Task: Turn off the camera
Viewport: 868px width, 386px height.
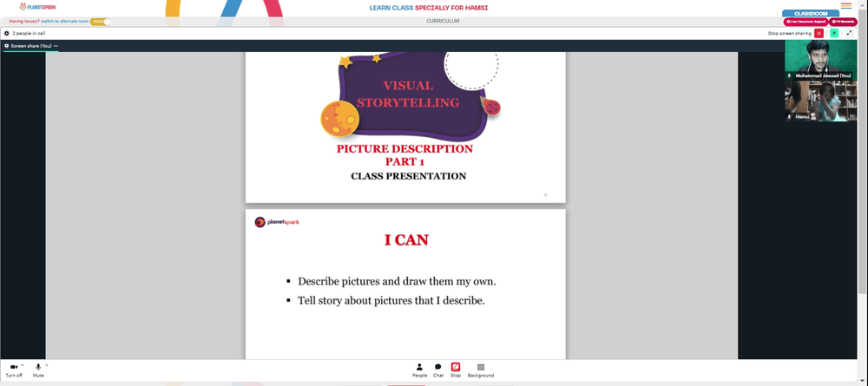Action: [x=14, y=370]
